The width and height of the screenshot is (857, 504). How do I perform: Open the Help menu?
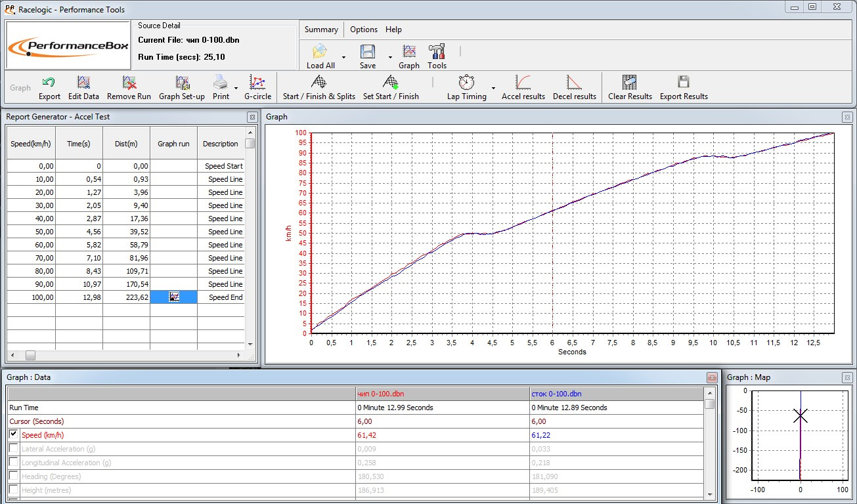[x=393, y=30]
